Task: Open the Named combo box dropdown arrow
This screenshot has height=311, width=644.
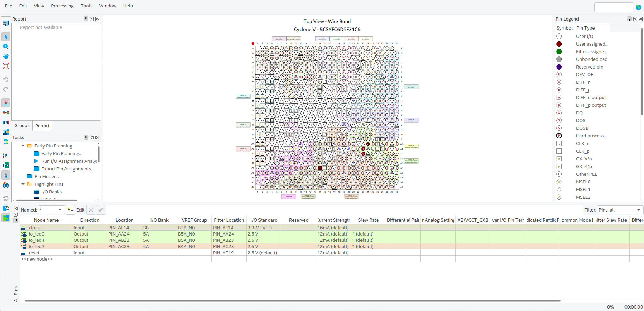Action: [x=60, y=210]
